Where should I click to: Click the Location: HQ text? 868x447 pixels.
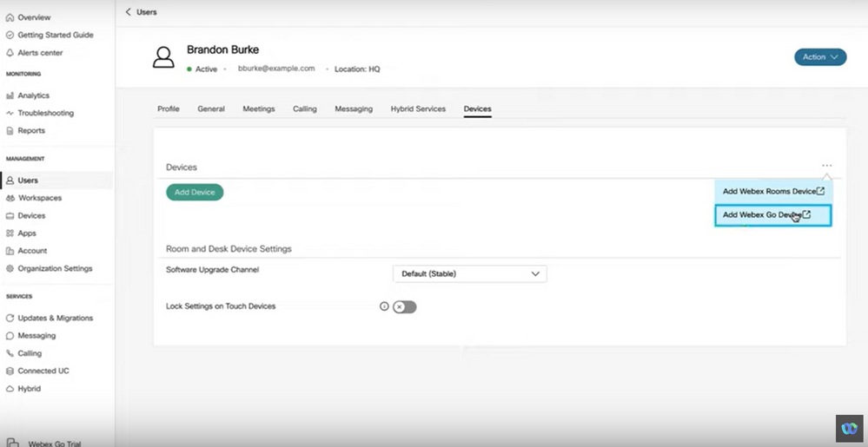pos(357,69)
